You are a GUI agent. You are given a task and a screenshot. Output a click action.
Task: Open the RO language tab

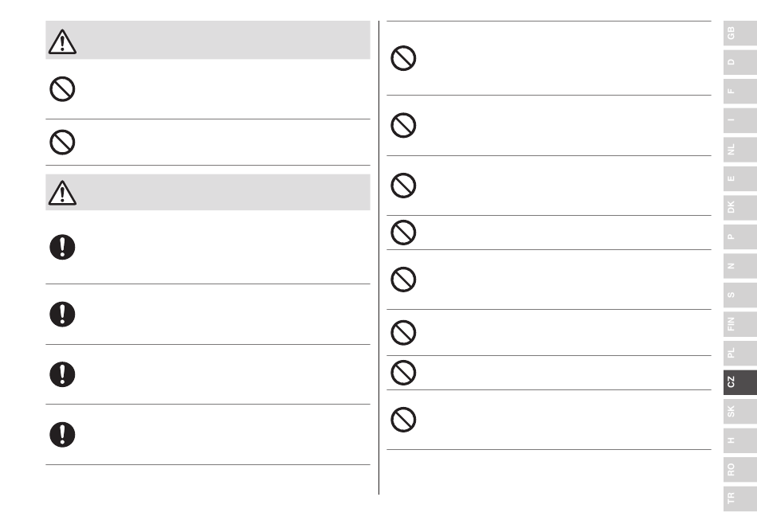[x=740, y=470]
